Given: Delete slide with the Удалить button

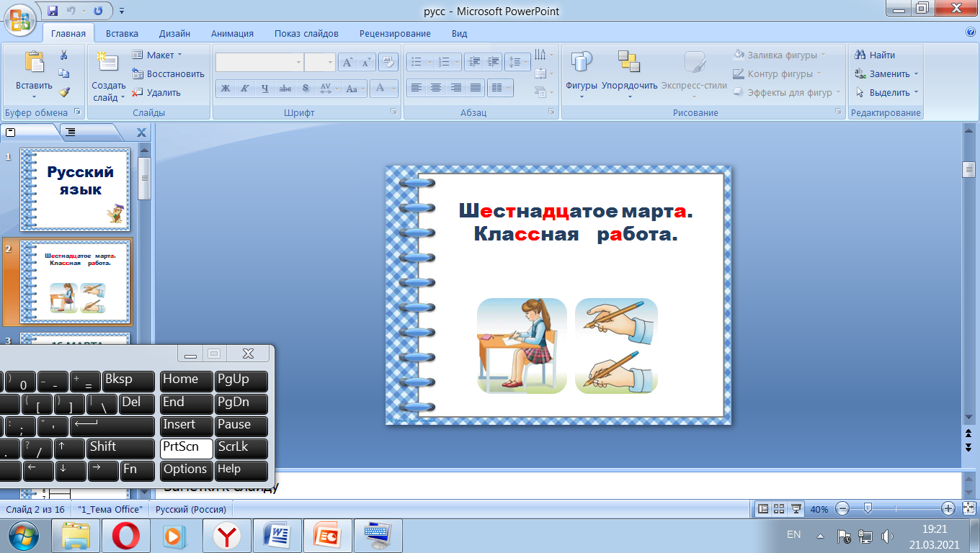Looking at the screenshot, I should click(156, 92).
